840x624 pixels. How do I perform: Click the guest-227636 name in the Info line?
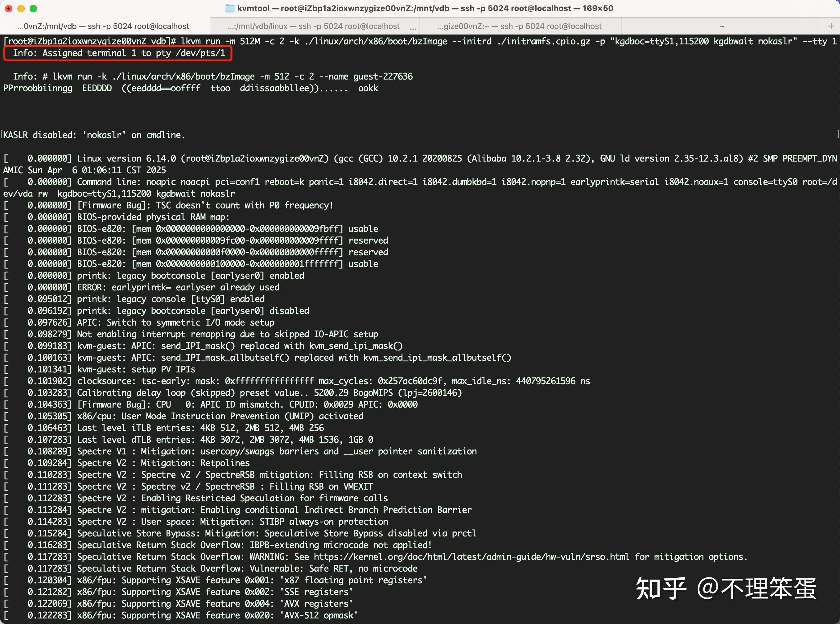pos(383,76)
